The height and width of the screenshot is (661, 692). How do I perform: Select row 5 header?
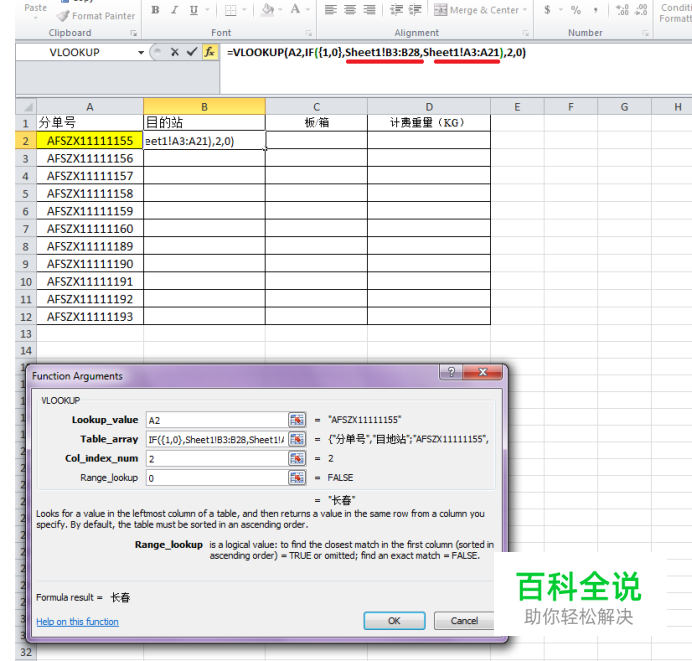[26, 193]
